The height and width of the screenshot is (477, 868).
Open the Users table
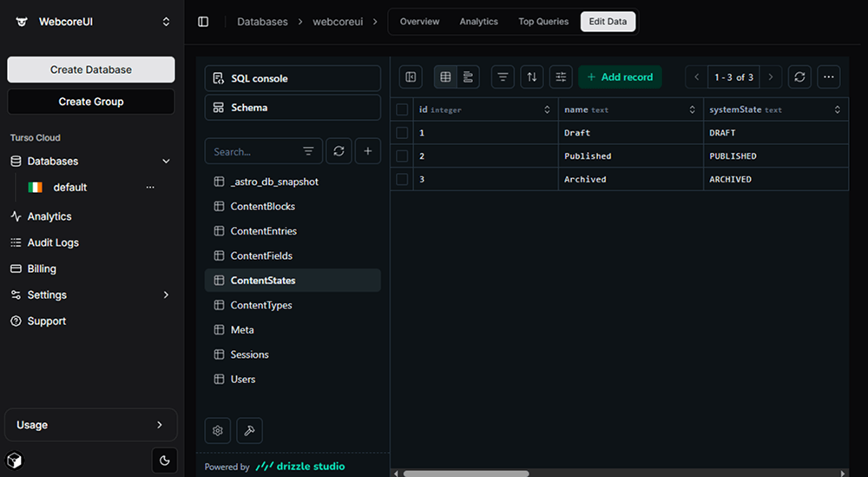click(293, 379)
